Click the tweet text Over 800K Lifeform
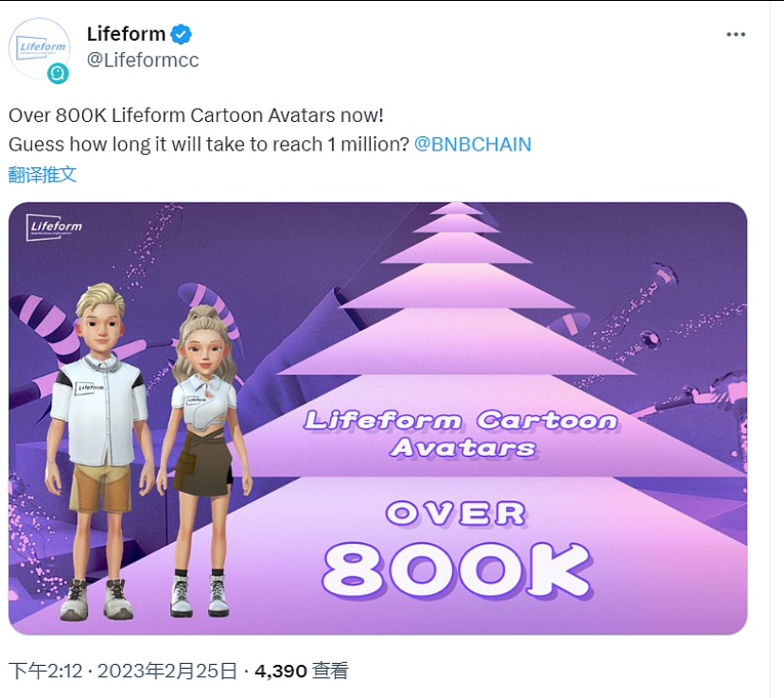 (x=196, y=115)
